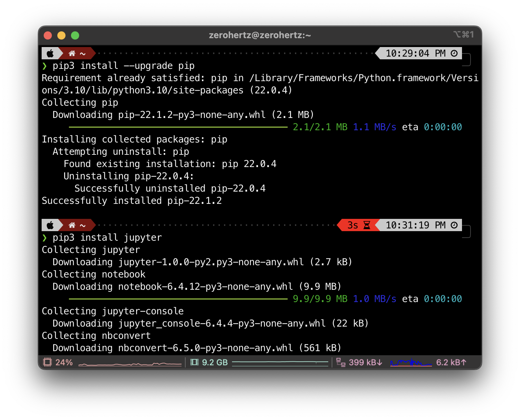Click 'Successfully installed pip-22.1.2' line

point(132,200)
